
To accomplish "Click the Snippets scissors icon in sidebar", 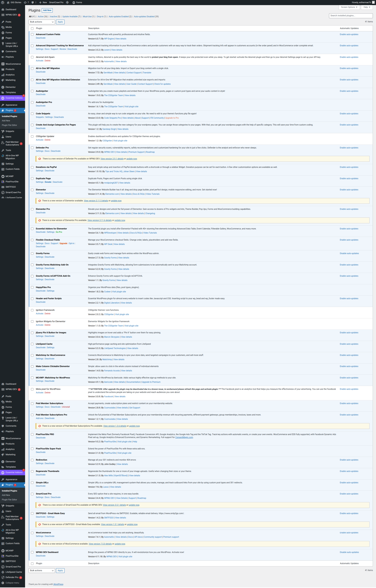I will [x=3, y=131].
